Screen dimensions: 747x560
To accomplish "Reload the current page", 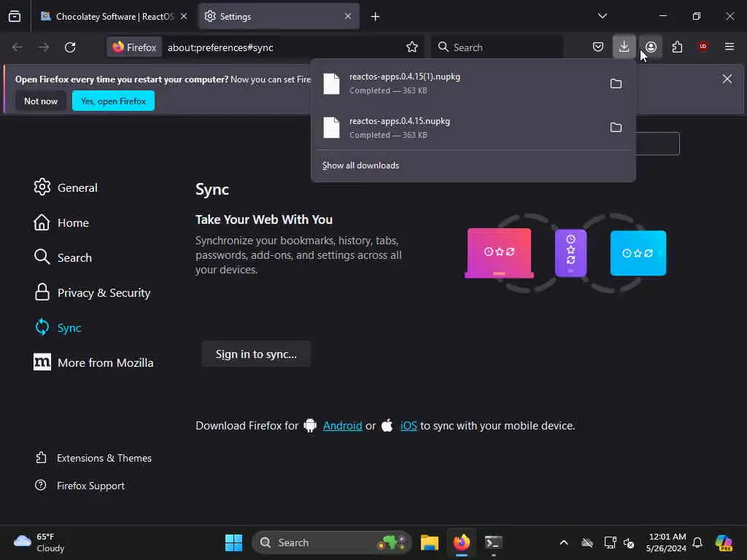I will click(x=70, y=47).
